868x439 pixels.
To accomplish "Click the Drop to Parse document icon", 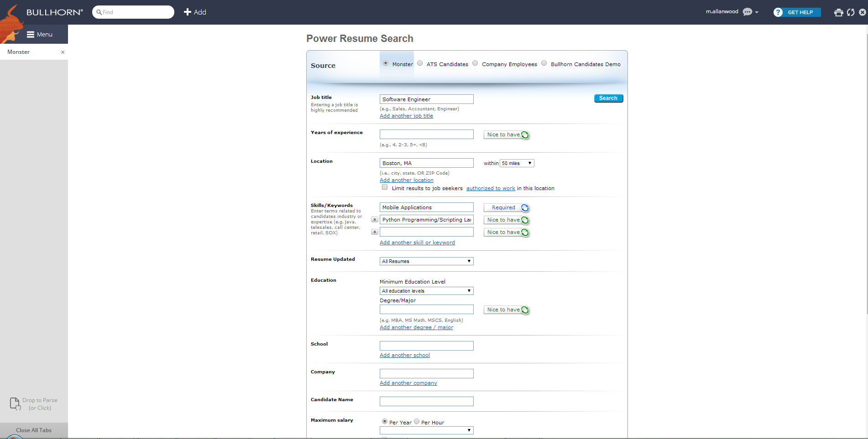I will tap(15, 403).
